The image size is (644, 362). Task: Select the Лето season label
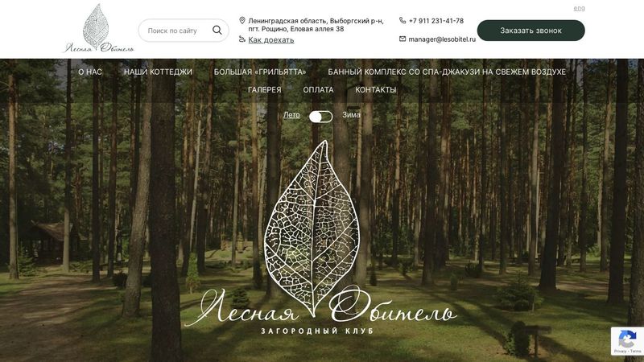click(291, 115)
